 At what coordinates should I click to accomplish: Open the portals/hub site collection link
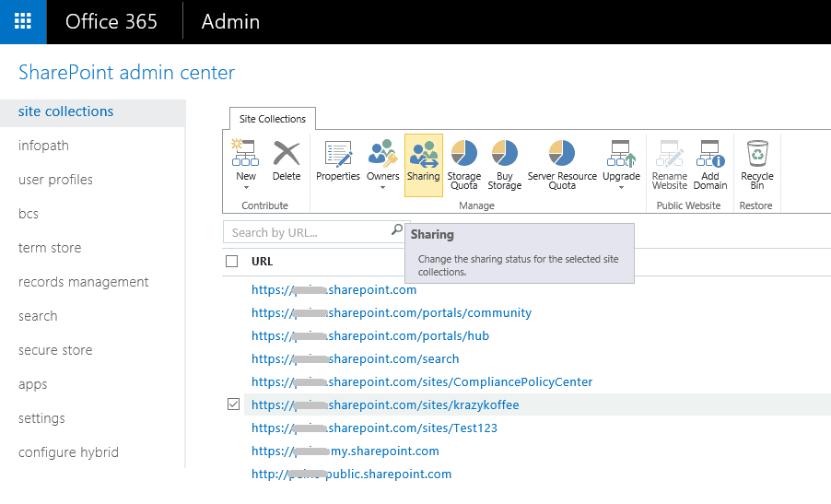[370, 336]
